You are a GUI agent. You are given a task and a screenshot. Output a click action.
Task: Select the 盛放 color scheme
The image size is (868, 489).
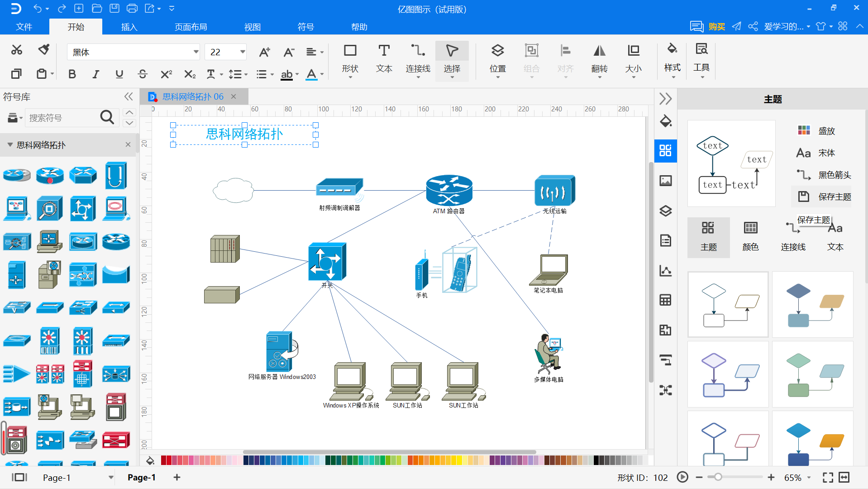pyautogui.click(x=817, y=131)
